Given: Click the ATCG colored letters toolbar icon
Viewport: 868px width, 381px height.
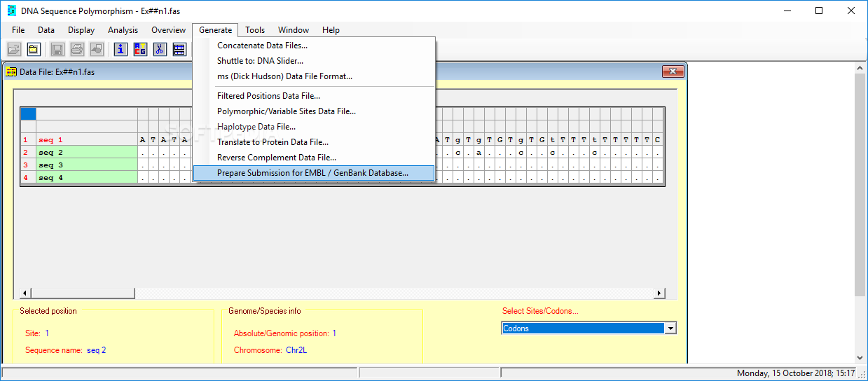Looking at the screenshot, I should coord(140,49).
